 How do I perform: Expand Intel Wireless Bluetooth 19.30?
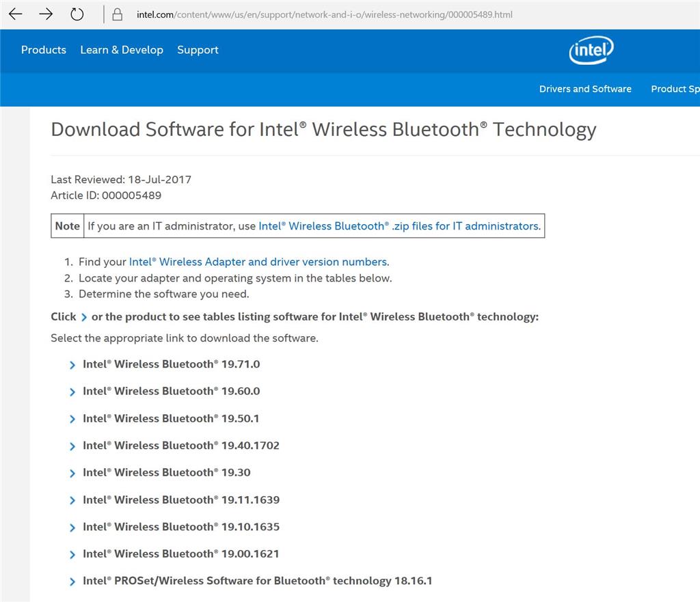point(167,472)
